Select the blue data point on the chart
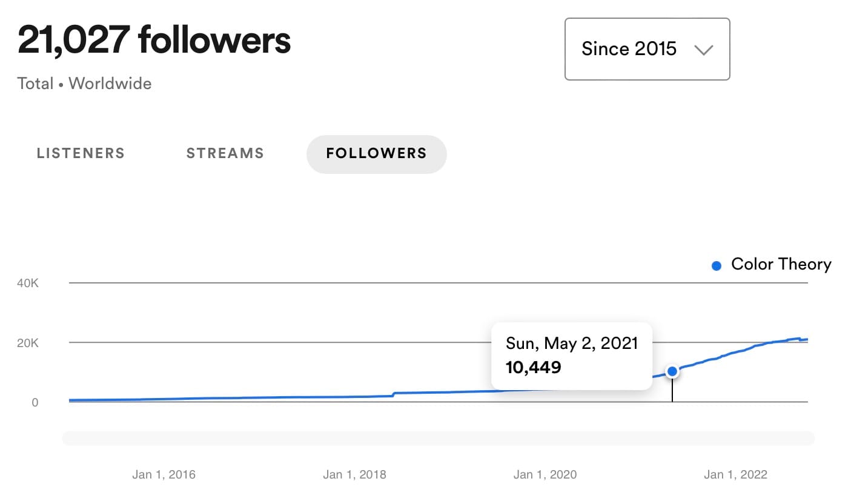The width and height of the screenshot is (851, 504). (x=672, y=372)
